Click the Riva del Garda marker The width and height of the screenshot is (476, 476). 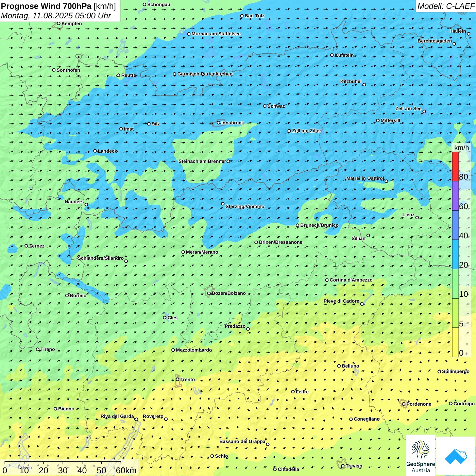pyautogui.click(x=136, y=419)
